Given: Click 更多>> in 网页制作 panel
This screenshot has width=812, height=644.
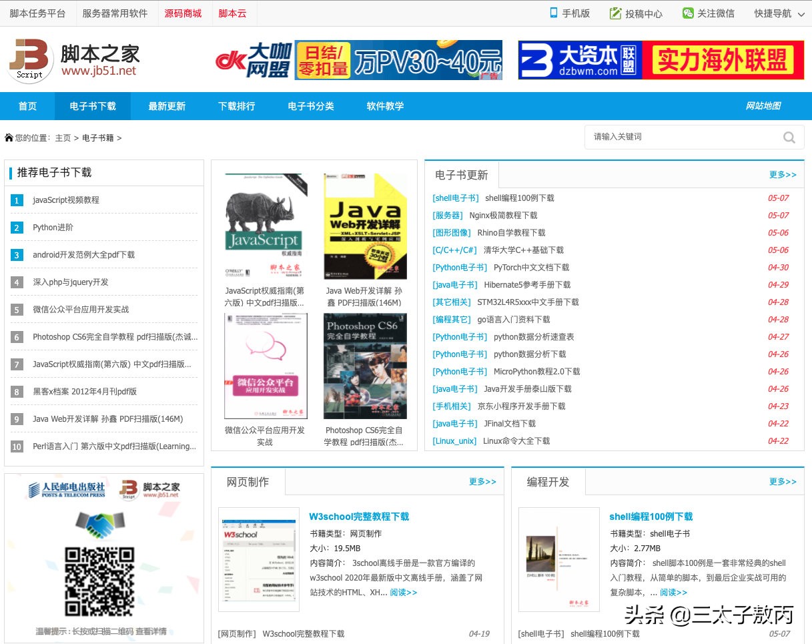Looking at the screenshot, I should pyautogui.click(x=482, y=482).
